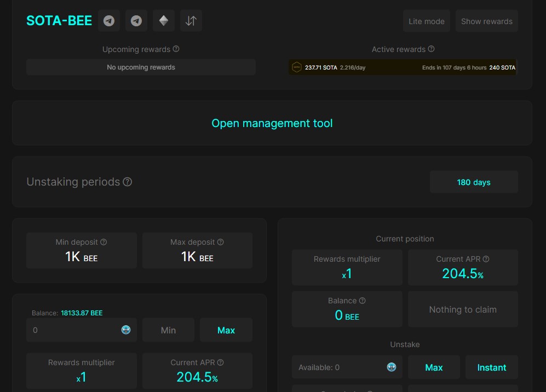The image size is (546, 392).
Task: Click the Min deposit amount button
Action: 168,330
